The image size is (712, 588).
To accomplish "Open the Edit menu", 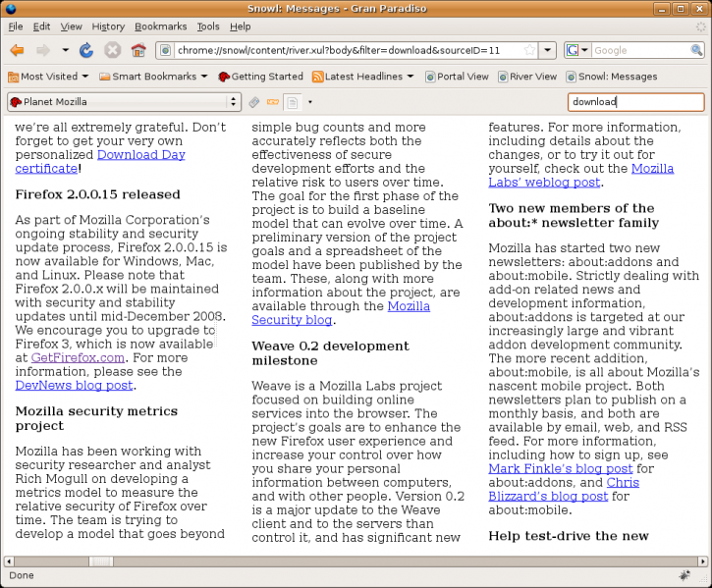I will (x=41, y=27).
